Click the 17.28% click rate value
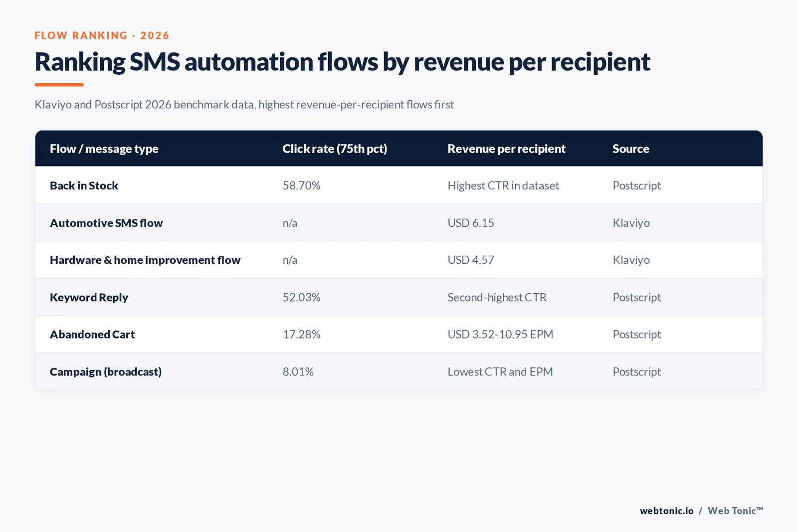798x532 pixels. 301,334
